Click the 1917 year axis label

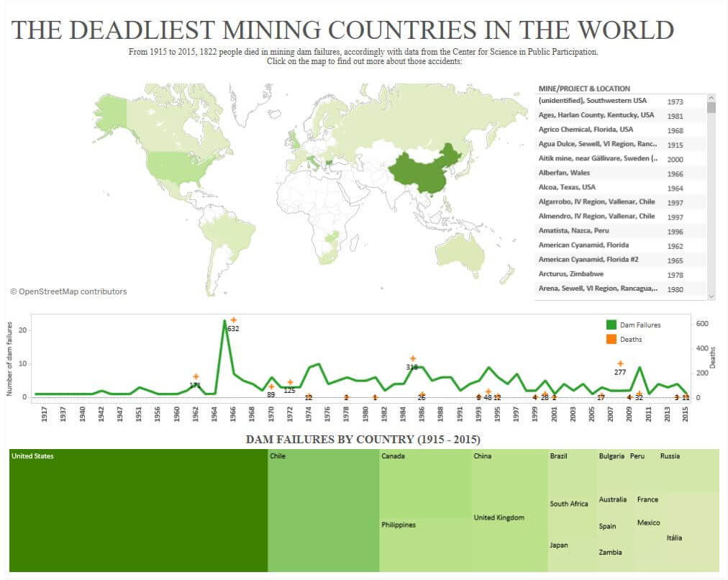44,414
